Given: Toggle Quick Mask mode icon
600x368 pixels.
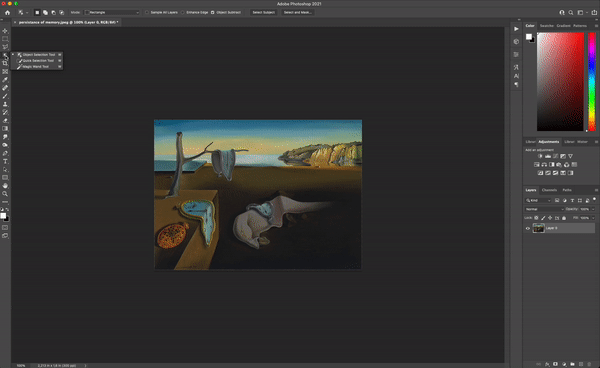Looking at the screenshot, I should pos(5,228).
